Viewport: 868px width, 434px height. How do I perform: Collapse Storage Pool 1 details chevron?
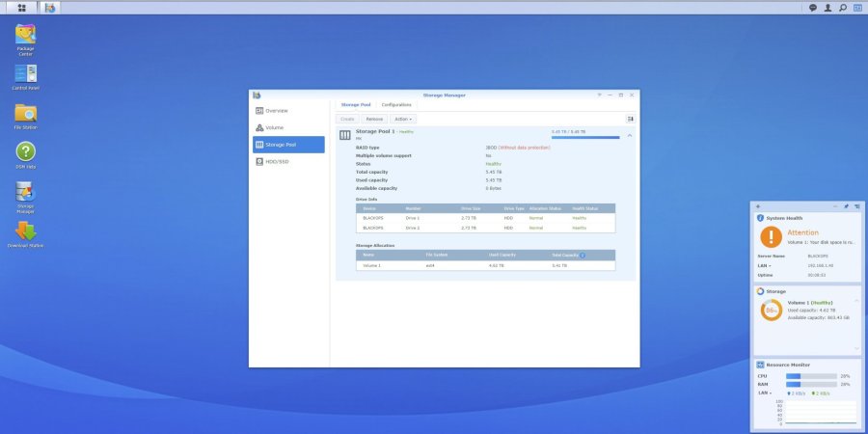tap(630, 136)
